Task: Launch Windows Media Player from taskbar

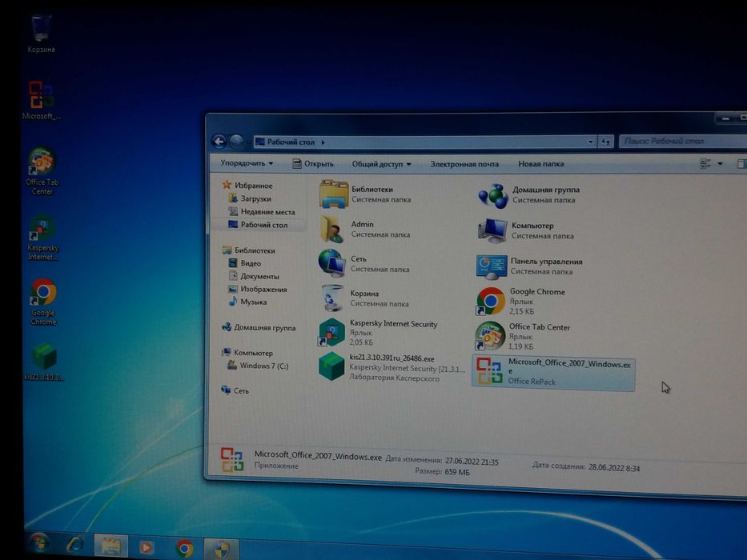Action: [x=147, y=548]
